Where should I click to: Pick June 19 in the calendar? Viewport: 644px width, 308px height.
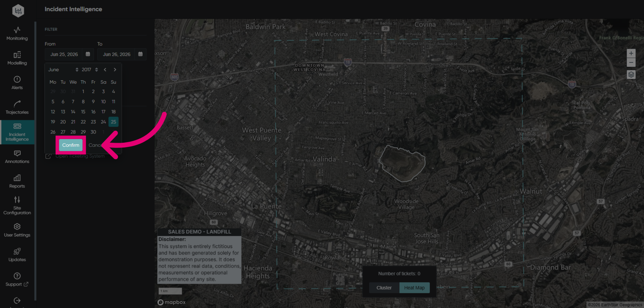pyautogui.click(x=53, y=122)
